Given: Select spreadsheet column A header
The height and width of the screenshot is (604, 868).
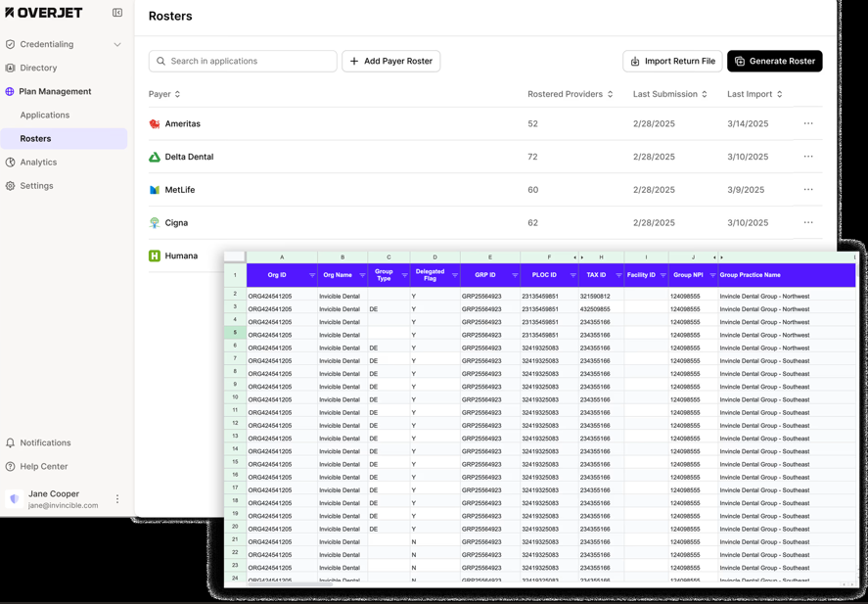Looking at the screenshot, I should tap(282, 257).
